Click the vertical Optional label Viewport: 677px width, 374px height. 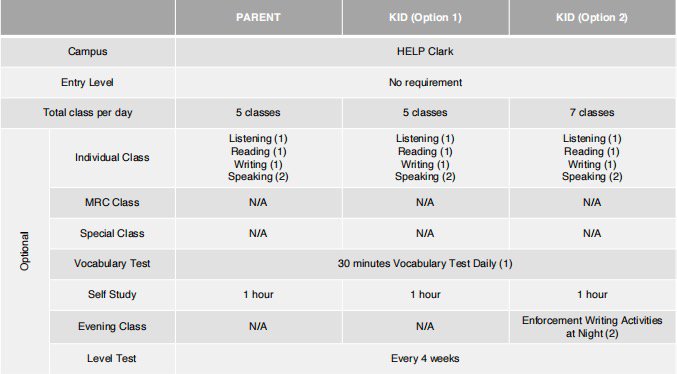(x=25, y=251)
